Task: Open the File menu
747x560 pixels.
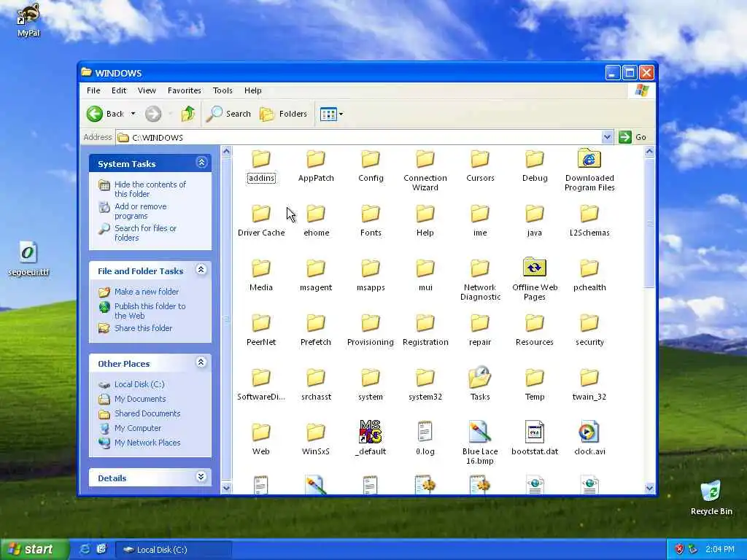Action: [93, 90]
